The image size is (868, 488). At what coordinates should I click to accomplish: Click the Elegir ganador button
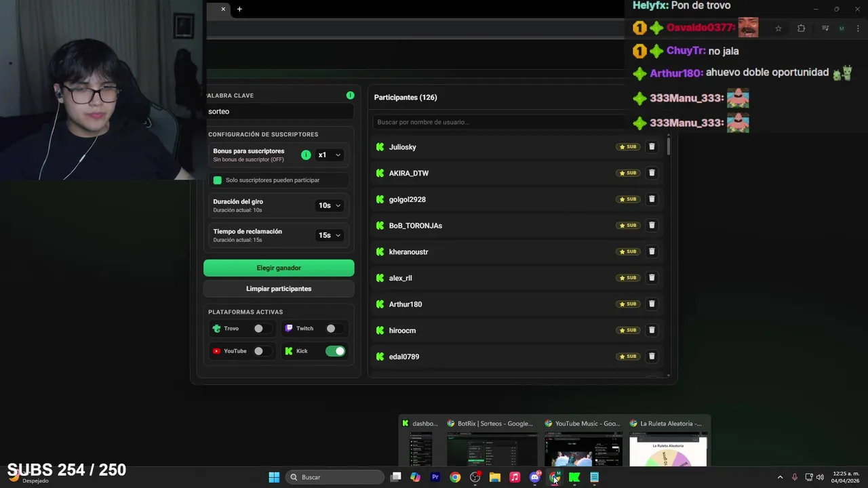click(279, 268)
